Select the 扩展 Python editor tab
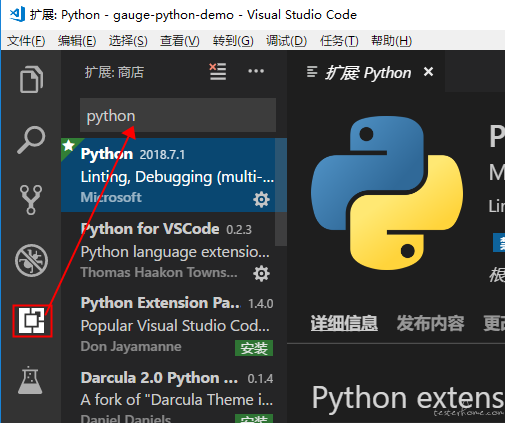Viewport: 505px width, 423px height. pyautogui.click(x=366, y=72)
